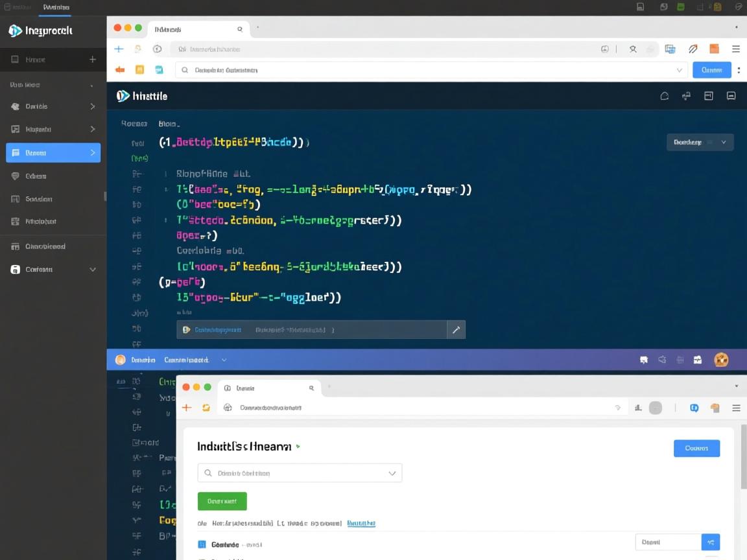Open the search dropdown under the white page heading

pos(300,473)
